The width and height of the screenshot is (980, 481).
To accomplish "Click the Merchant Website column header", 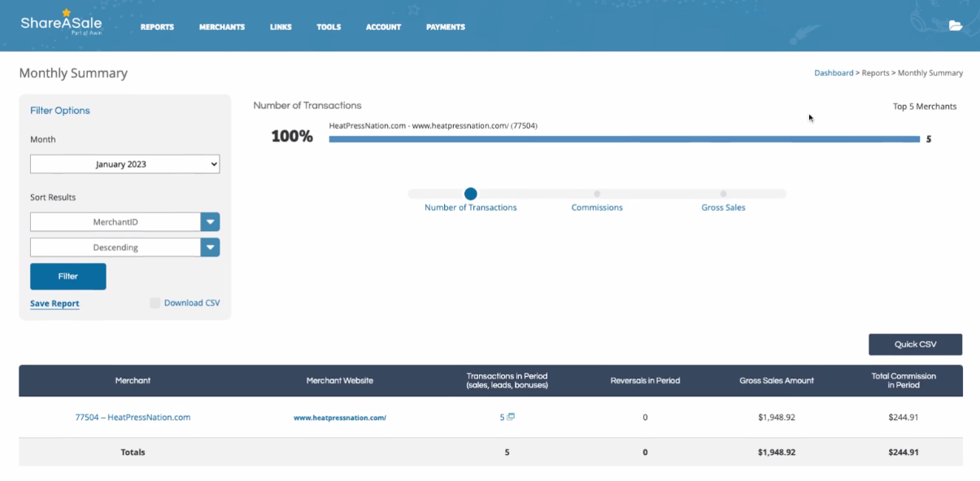I will coord(340,381).
